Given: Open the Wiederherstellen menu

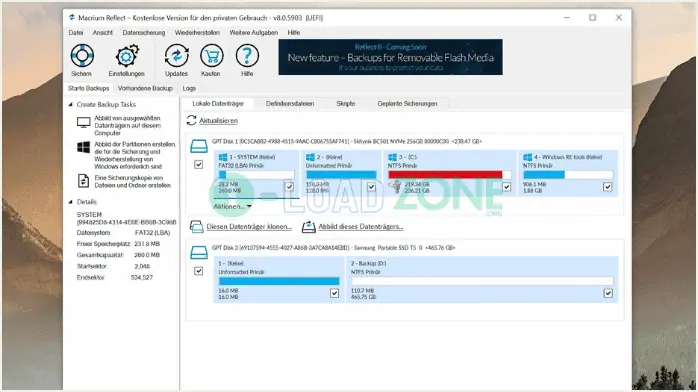Looking at the screenshot, I should click(x=197, y=32).
